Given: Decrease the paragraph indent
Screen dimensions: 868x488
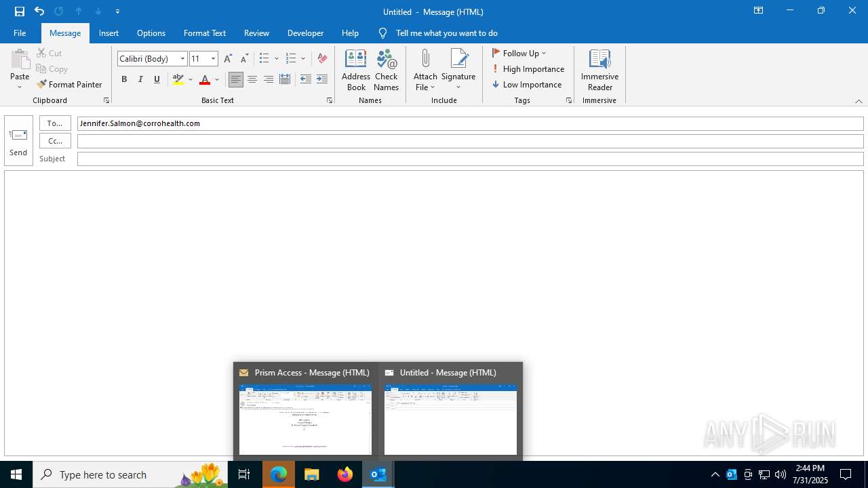Looking at the screenshot, I should pyautogui.click(x=306, y=79).
